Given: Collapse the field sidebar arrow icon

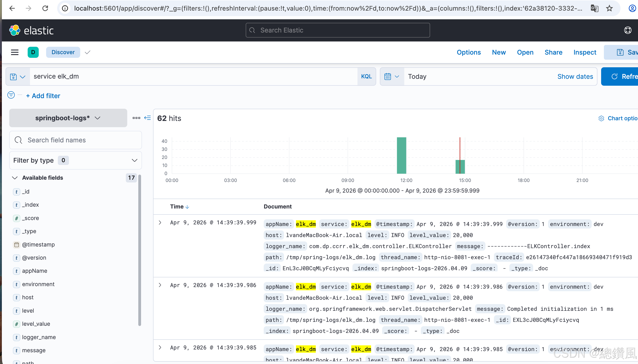Looking at the screenshot, I should [148, 118].
